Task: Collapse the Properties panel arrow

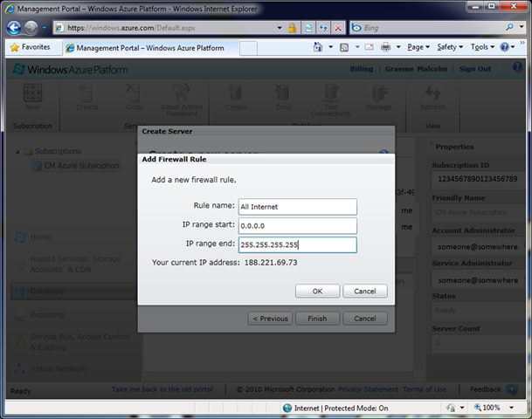Action: (432, 143)
